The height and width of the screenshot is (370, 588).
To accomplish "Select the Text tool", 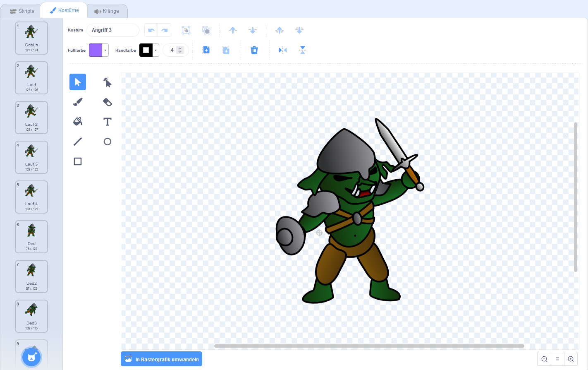I will click(x=107, y=121).
